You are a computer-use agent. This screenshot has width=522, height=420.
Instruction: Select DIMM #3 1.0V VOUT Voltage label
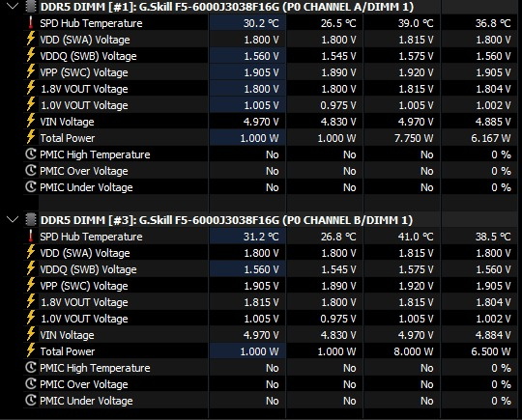coord(84,319)
